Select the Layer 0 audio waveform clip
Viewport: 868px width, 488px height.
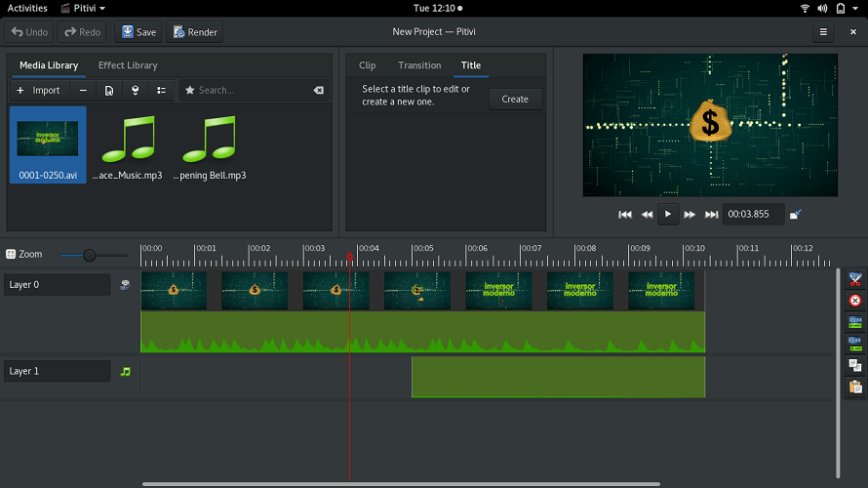click(422, 332)
